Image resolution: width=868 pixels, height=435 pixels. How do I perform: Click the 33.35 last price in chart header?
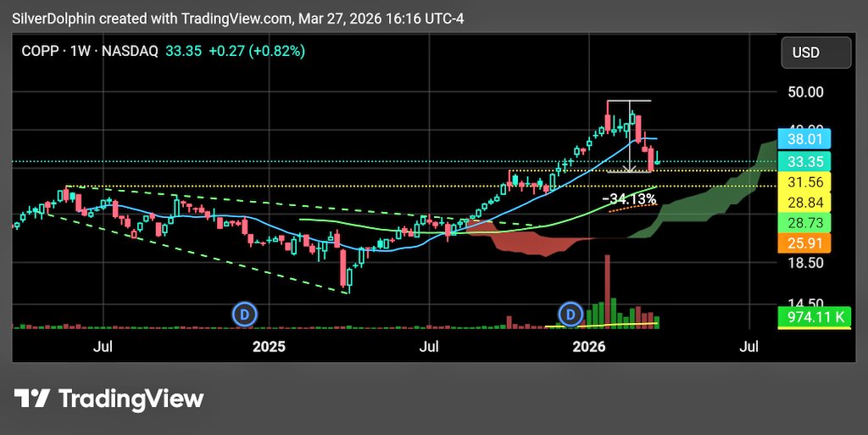click(x=183, y=52)
